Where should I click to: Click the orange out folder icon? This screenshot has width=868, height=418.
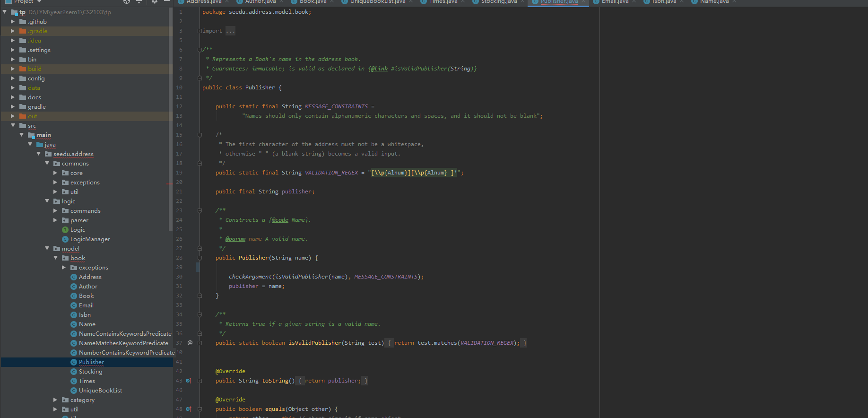click(23, 116)
